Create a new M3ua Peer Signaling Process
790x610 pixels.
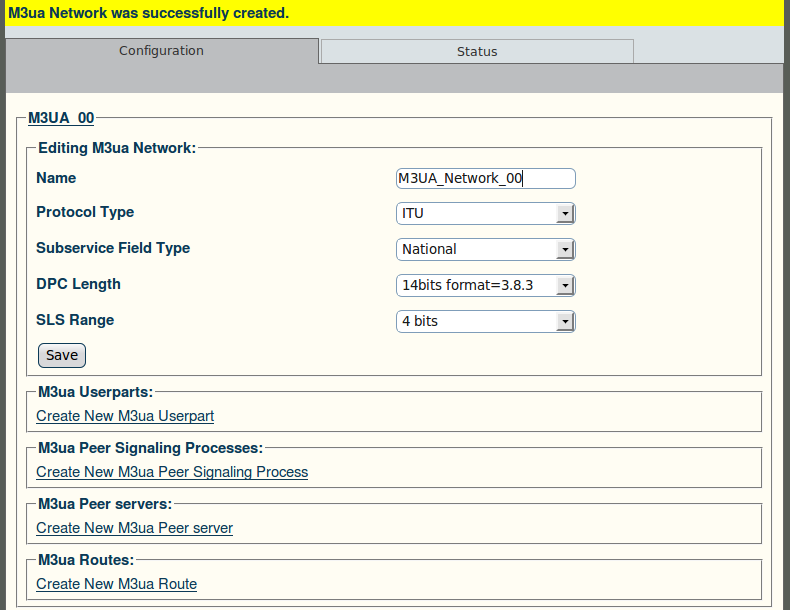click(x=172, y=472)
